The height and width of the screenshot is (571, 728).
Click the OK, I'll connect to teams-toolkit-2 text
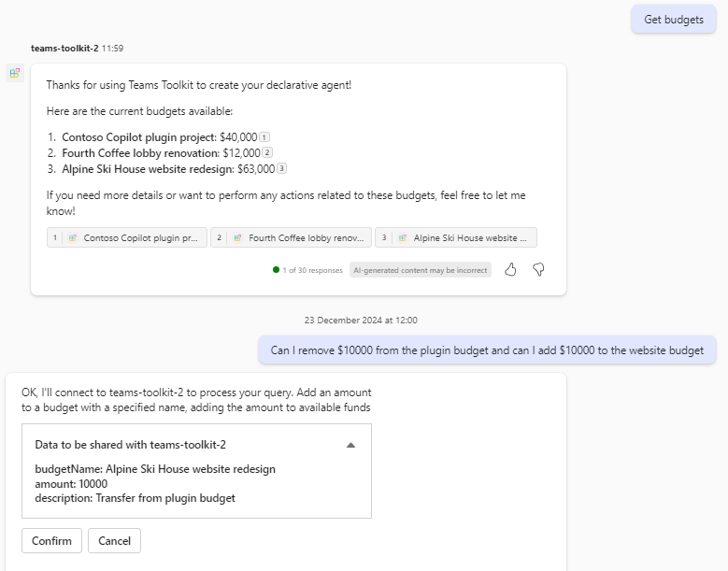point(196,400)
